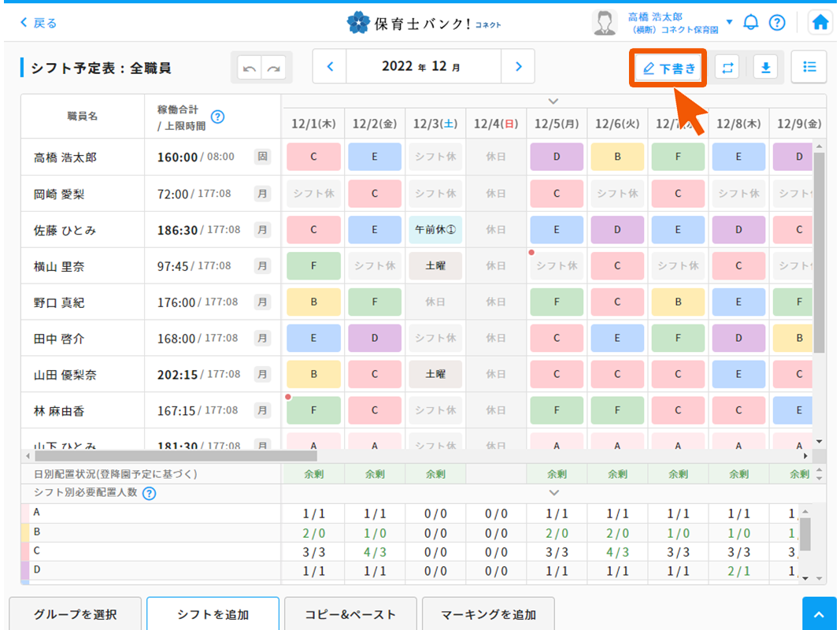Click the swap/repeat arrows icon
Viewport: 840px width, 630px height.
[x=727, y=68]
